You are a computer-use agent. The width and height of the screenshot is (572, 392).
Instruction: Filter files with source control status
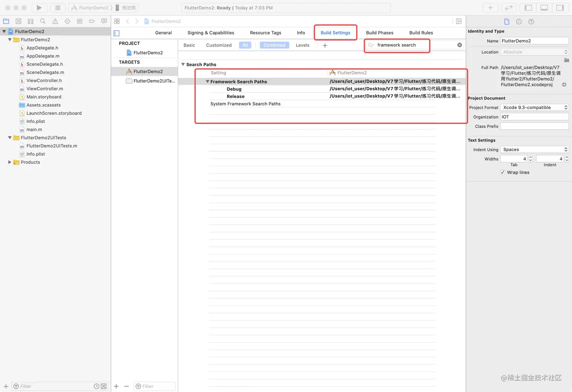tap(104, 386)
